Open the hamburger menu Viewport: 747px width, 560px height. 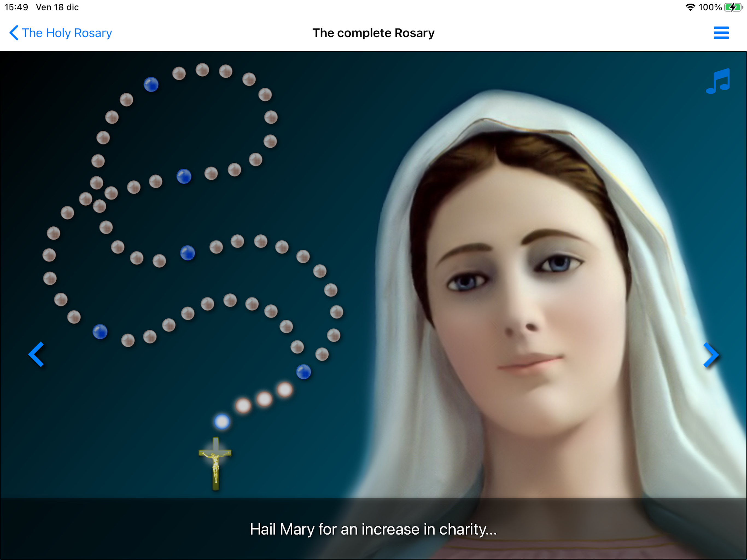[x=721, y=33]
